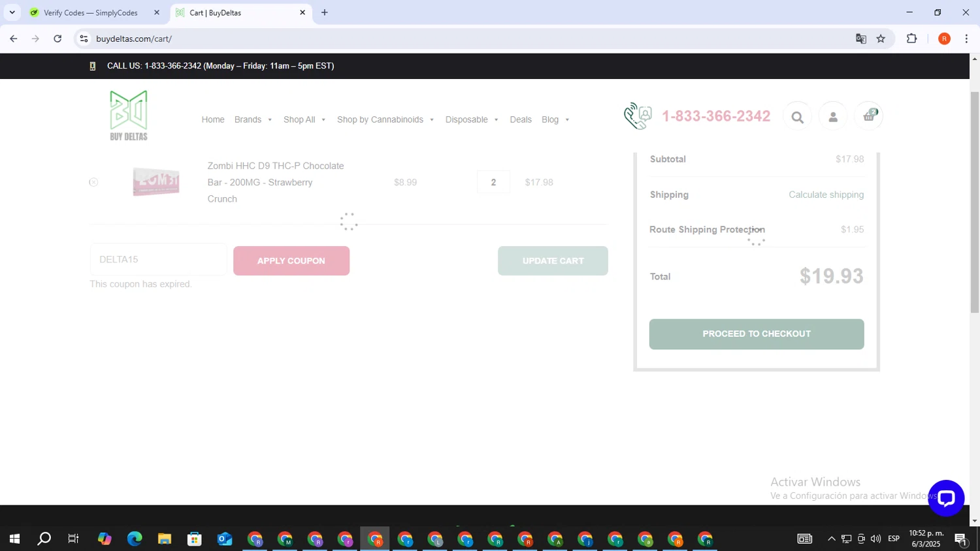The height and width of the screenshot is (551, 980).
Task: Click the 'This coupon has expired.' message
Action: [140, 284]
